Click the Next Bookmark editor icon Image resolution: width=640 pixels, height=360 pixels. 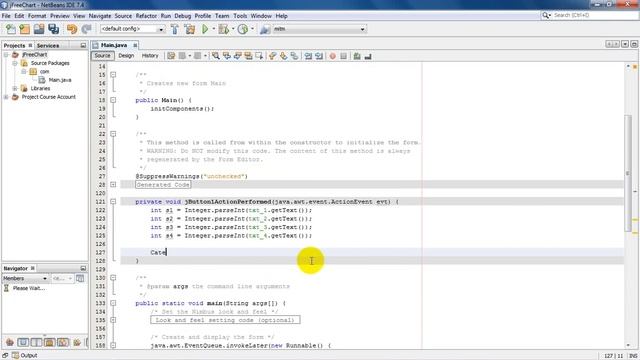tap(283, 56)
